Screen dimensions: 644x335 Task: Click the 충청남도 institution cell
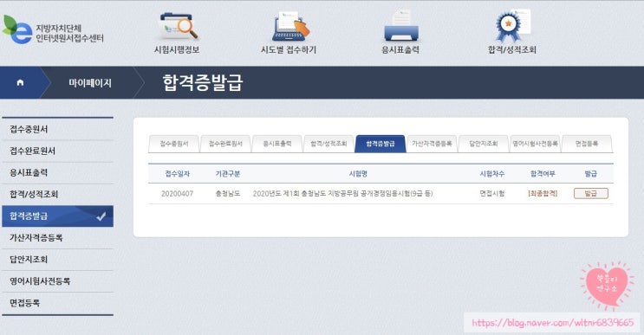click(228, 194)
